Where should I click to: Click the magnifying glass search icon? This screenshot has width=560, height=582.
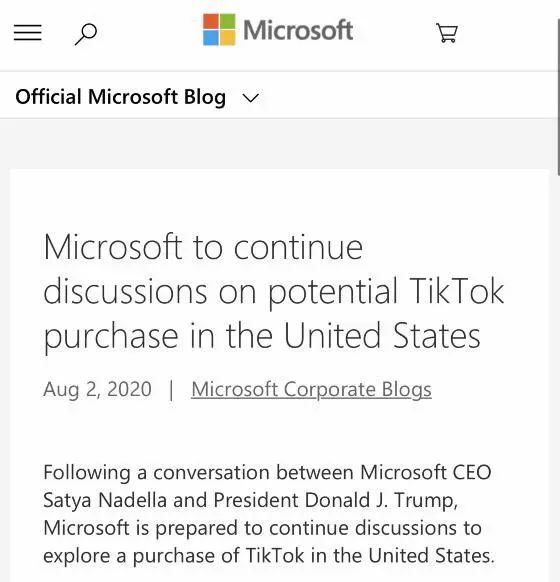click(86, 35)
